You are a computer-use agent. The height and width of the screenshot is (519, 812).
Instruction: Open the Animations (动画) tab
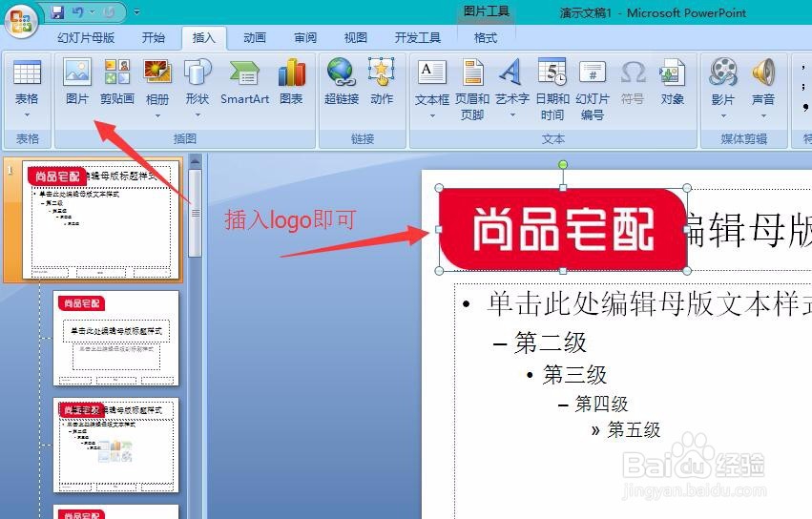pos(254,38)
